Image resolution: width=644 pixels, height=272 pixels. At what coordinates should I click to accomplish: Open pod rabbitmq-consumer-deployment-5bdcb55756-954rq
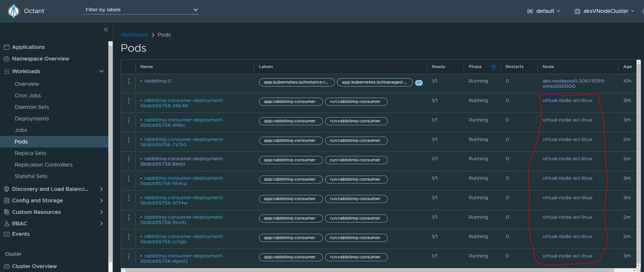[182, 181]
